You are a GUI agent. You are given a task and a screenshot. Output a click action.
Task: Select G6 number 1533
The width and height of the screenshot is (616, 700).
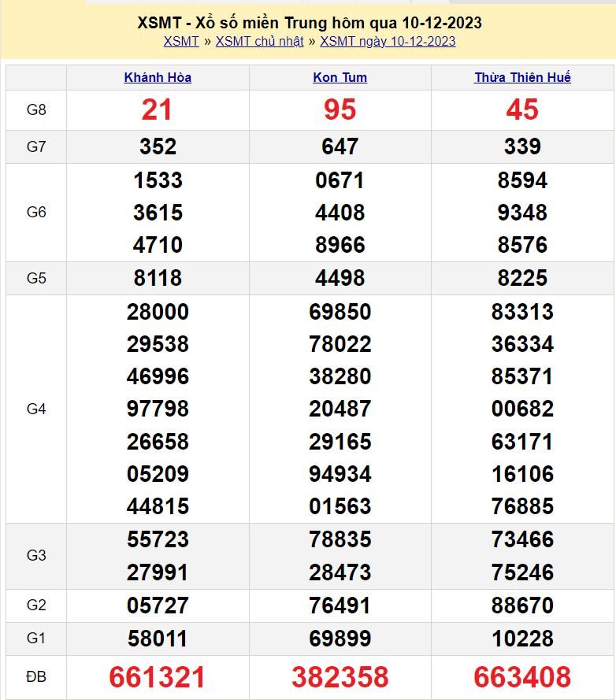tap(158, 180)
